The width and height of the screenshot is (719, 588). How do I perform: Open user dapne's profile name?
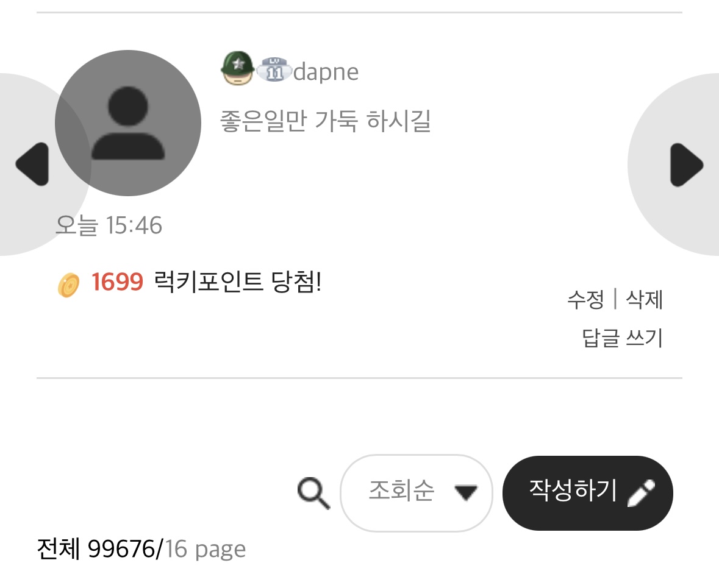coord(326,71)
